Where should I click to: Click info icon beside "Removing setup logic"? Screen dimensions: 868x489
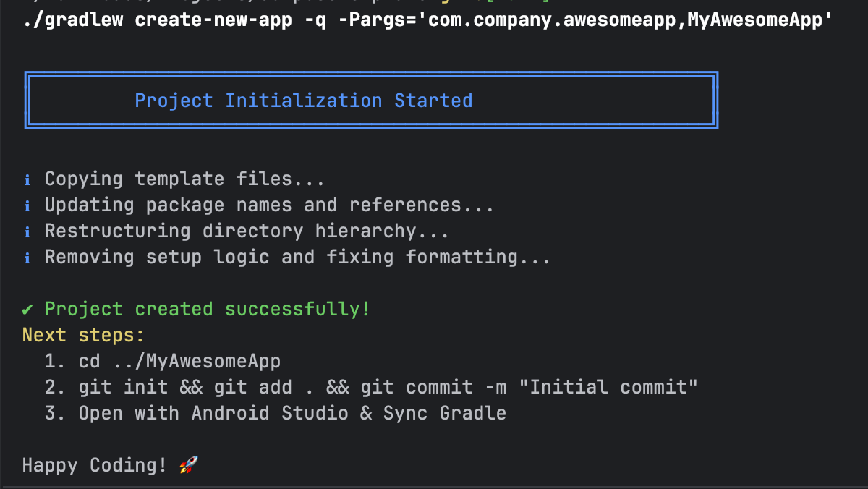coord(27,258)
